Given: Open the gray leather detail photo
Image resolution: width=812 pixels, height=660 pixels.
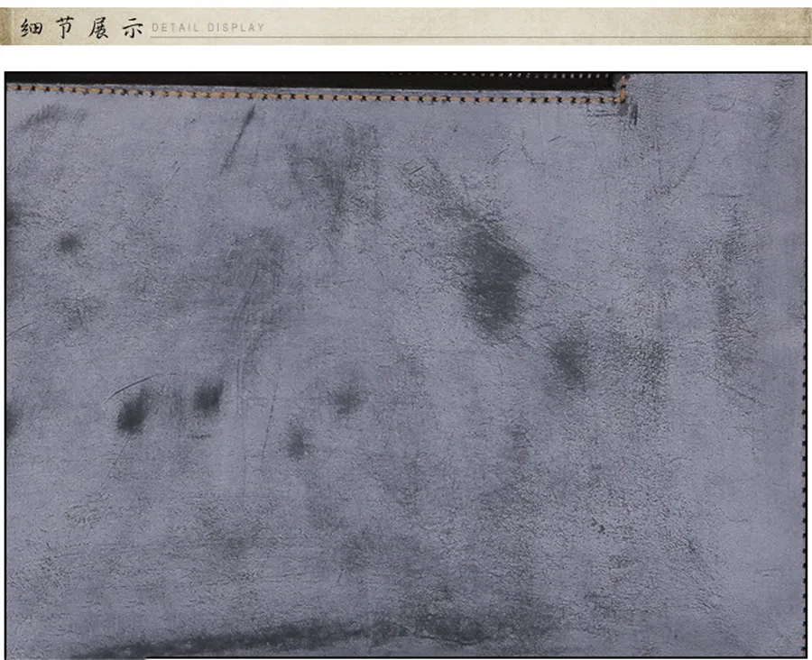Looking at the screenshot, I should [406, 365].
